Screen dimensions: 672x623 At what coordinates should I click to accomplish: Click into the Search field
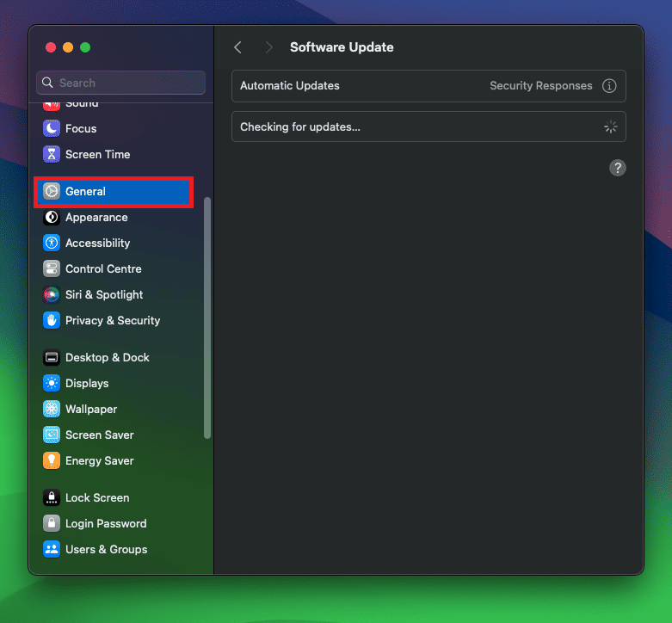pyautogui.click(x=120, y=83)
